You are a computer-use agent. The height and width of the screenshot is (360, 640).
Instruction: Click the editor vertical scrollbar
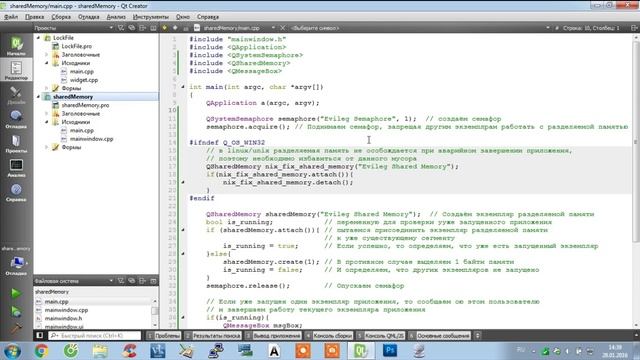click(x=636, y=141)
